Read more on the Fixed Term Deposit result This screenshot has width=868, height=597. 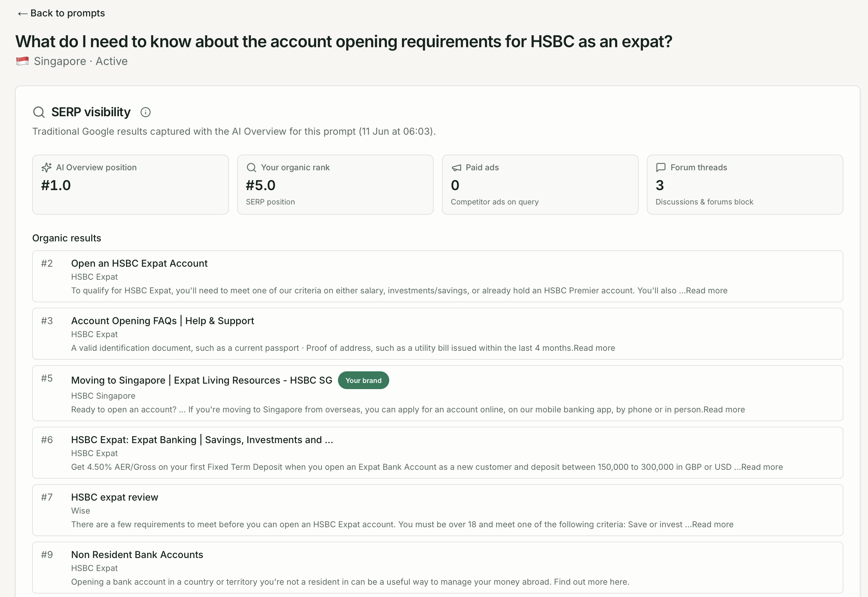pos(762,467)
